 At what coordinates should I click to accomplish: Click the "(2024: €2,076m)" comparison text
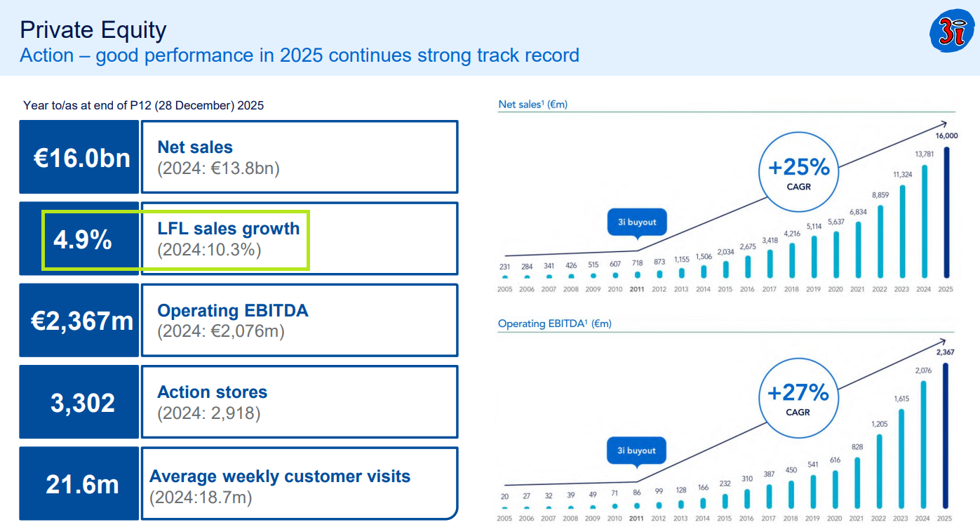pos(221,331)
